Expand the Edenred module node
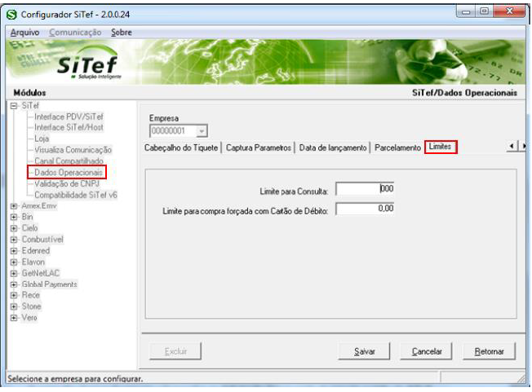Viewport: 532px width, 392px height. coord(14,251)
